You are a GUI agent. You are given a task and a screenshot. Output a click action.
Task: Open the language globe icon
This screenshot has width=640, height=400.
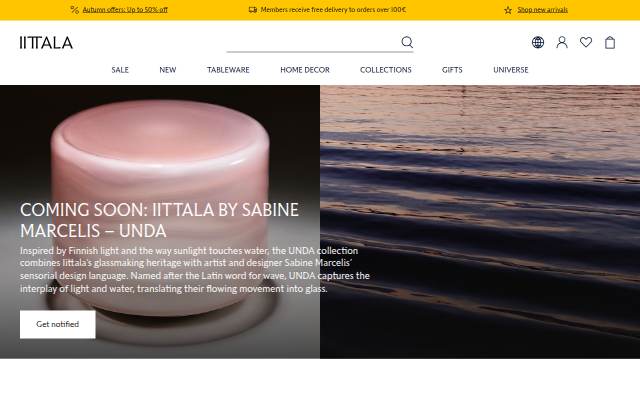tap(538, 42)
